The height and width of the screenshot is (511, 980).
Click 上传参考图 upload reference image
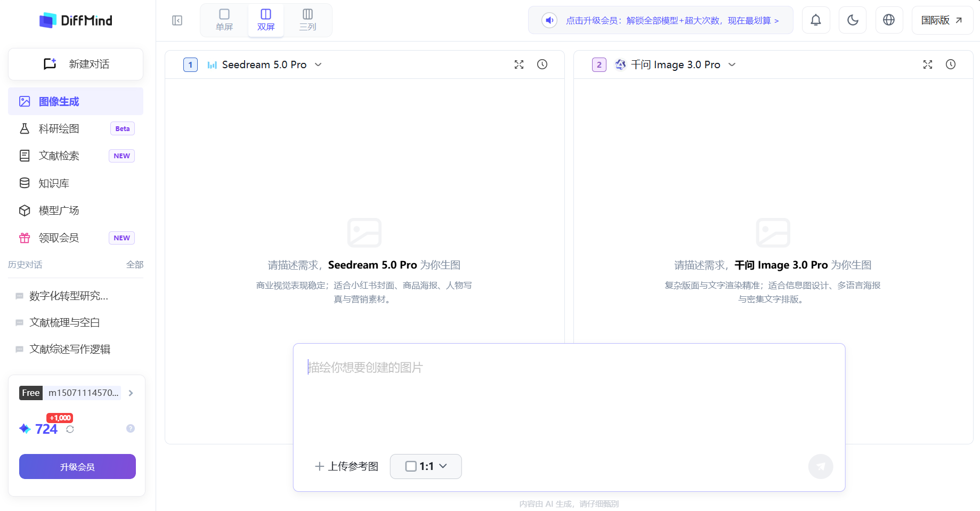point(346,466)
